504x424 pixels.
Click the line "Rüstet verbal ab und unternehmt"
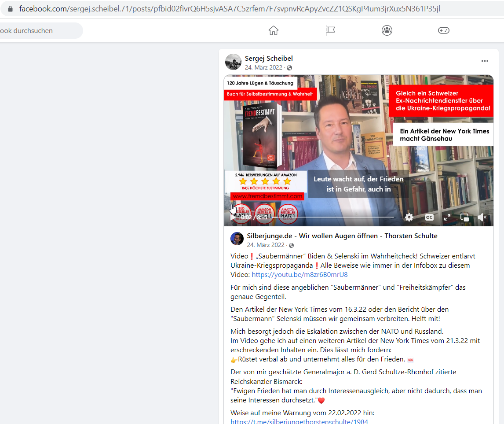pyautogui.click(x=321, y=359)
